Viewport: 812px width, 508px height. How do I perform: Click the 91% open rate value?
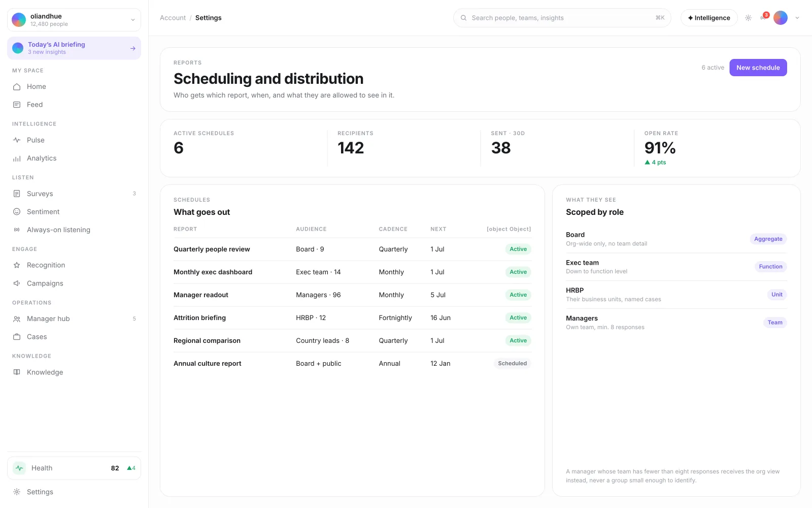click(660, 148)
